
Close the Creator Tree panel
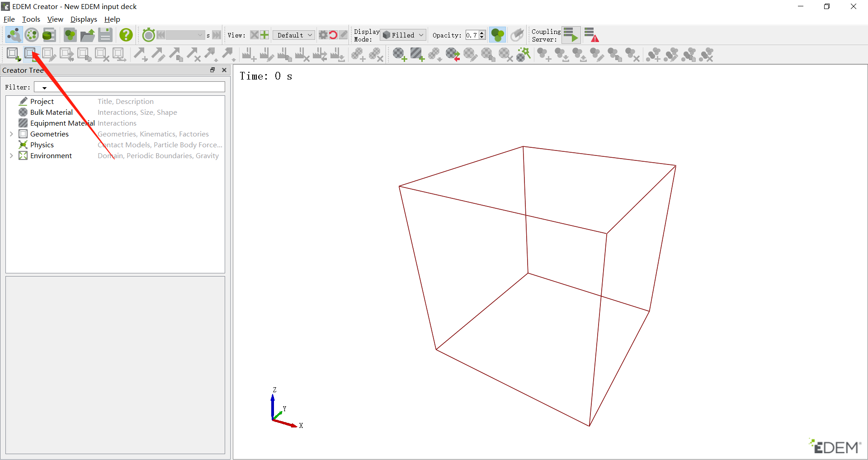coord(224,70)
